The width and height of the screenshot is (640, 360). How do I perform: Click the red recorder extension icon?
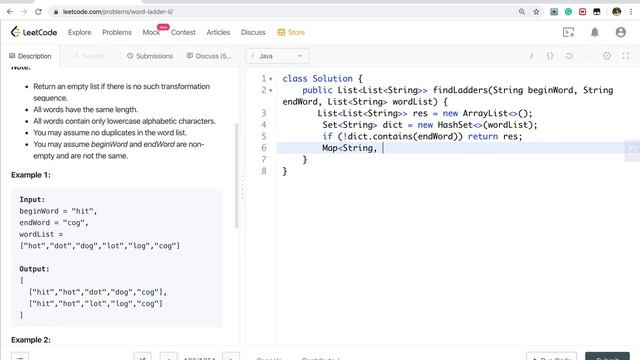click(582, 12)
